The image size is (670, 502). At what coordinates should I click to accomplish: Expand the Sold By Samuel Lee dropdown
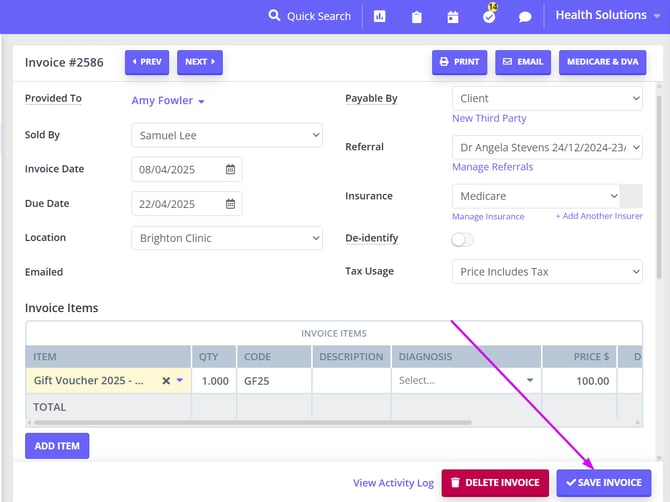coord(226,134)
